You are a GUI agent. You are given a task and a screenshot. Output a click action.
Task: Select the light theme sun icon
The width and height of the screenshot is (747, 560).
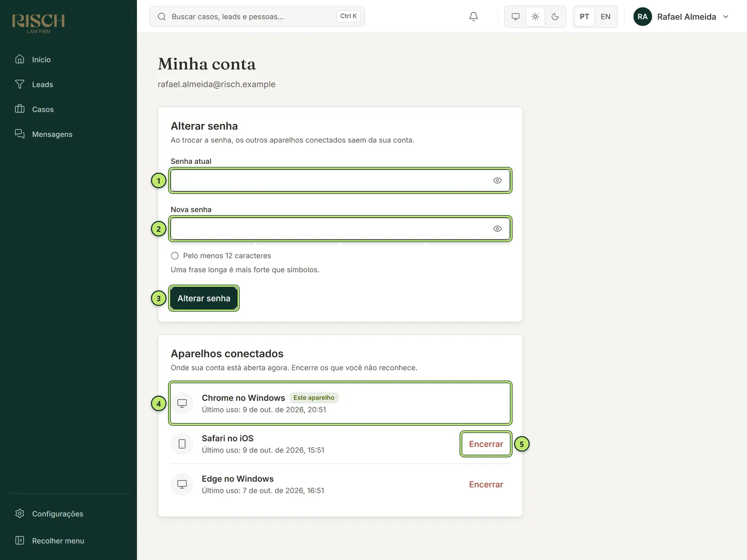pyautogui.click(x=535, y=17)
